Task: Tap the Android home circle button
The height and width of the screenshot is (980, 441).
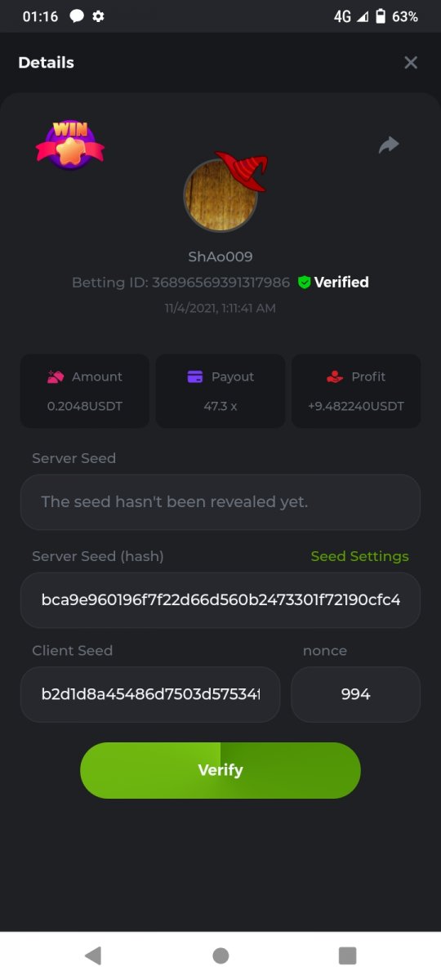Action: pos(220,955)
